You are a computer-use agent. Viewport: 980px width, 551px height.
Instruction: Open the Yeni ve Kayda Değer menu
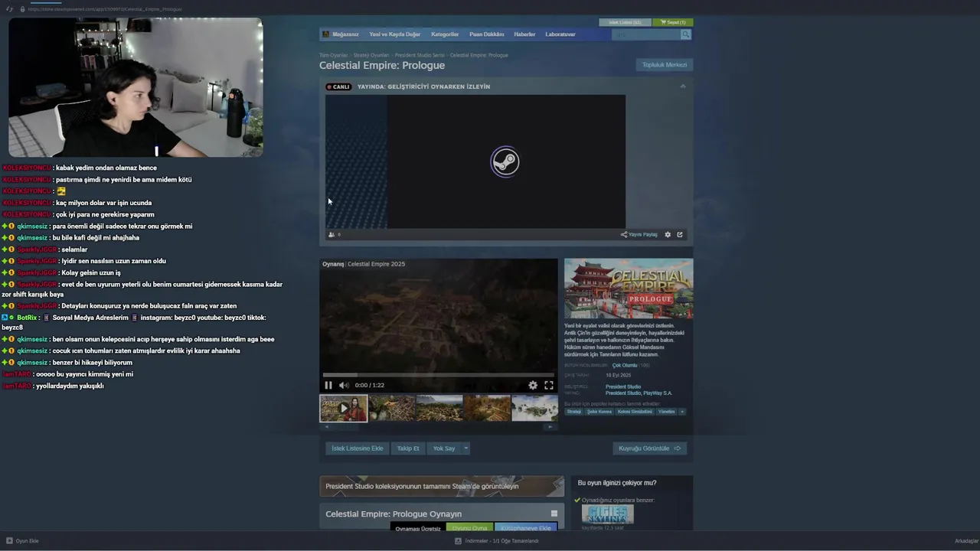(x=394, y=34)
